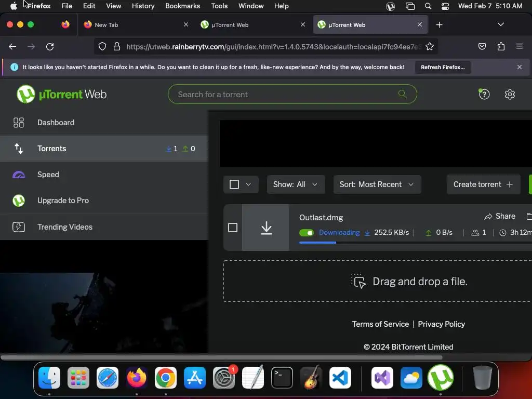The image size is (532, 399).
Task: Click the tracking protection shield icon
Action: coord(102,46)
